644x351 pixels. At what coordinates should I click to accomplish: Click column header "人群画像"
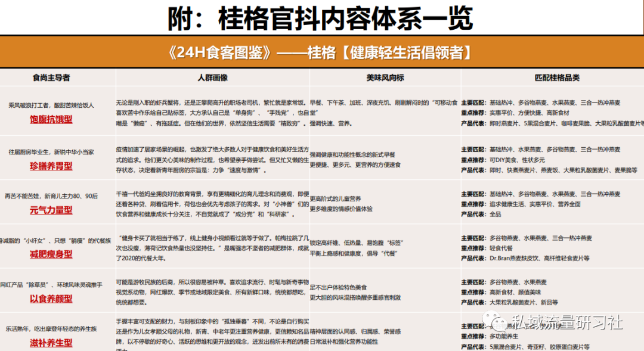click(213, 77)
